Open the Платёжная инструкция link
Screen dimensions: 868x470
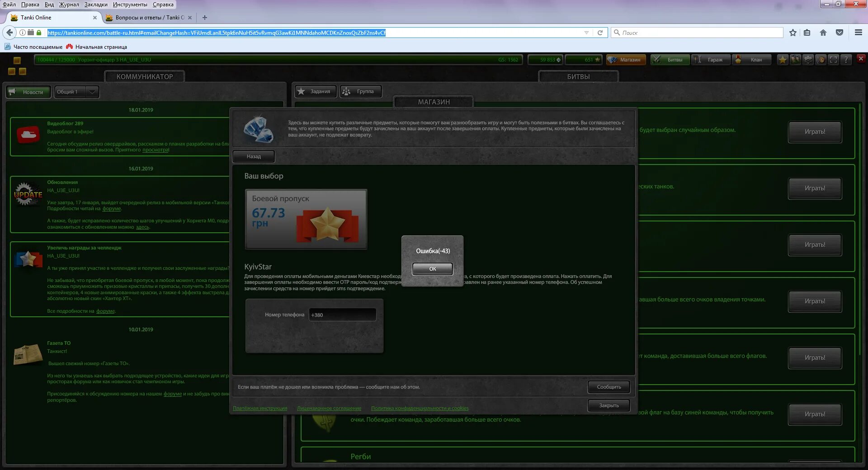(x=260, y=408)
